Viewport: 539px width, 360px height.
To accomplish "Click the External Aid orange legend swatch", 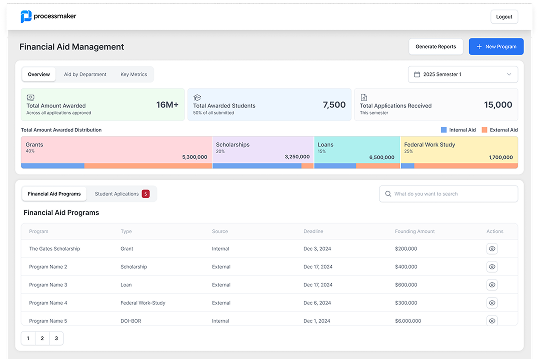I will coord(484,130).
